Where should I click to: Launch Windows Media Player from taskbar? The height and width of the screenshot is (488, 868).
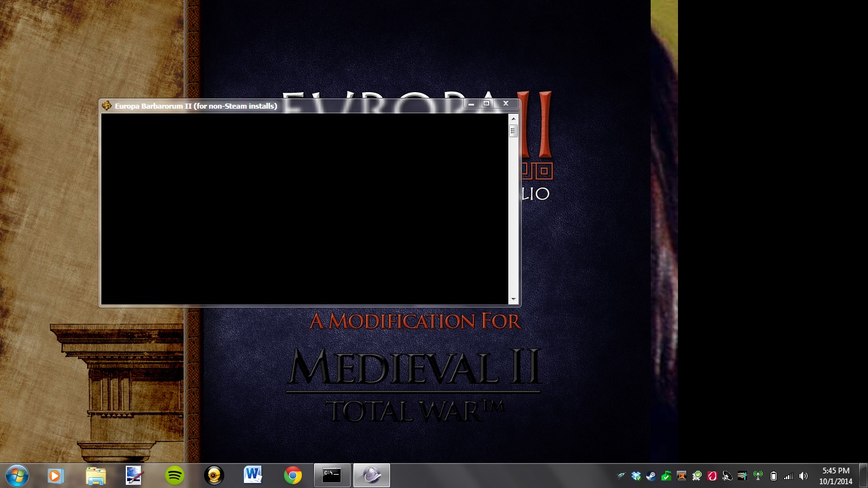[55, 475]
